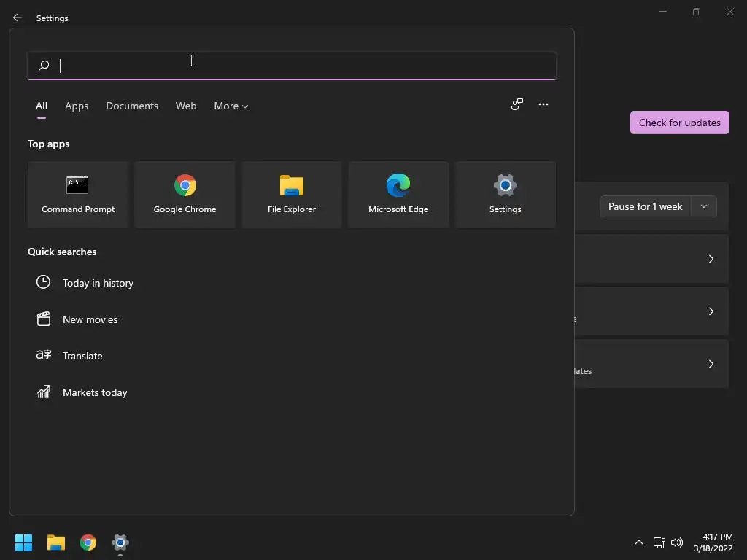Minimize the Settings window
The width and height of the screenshot is (747, 560).
point(662,12)
